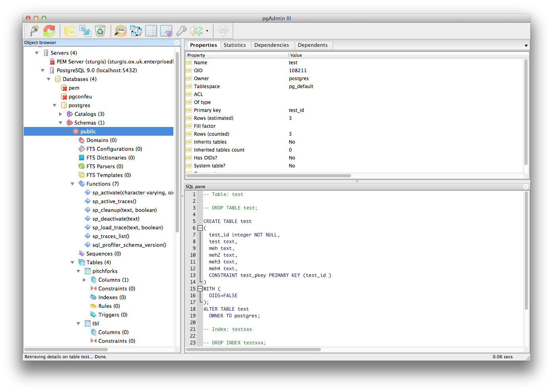Collapse the postgres database node
The image size is (553, 392).
click(x=55, y=105)
